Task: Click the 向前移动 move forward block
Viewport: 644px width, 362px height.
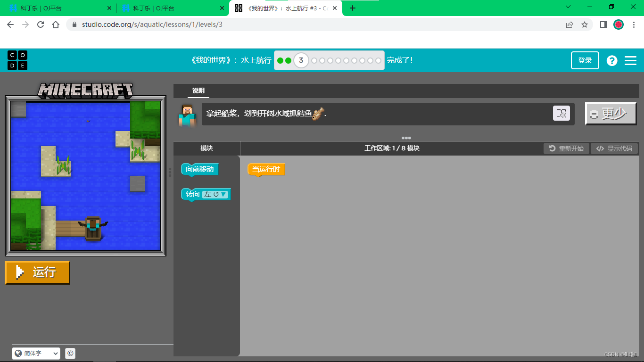Action: point(200,170)
